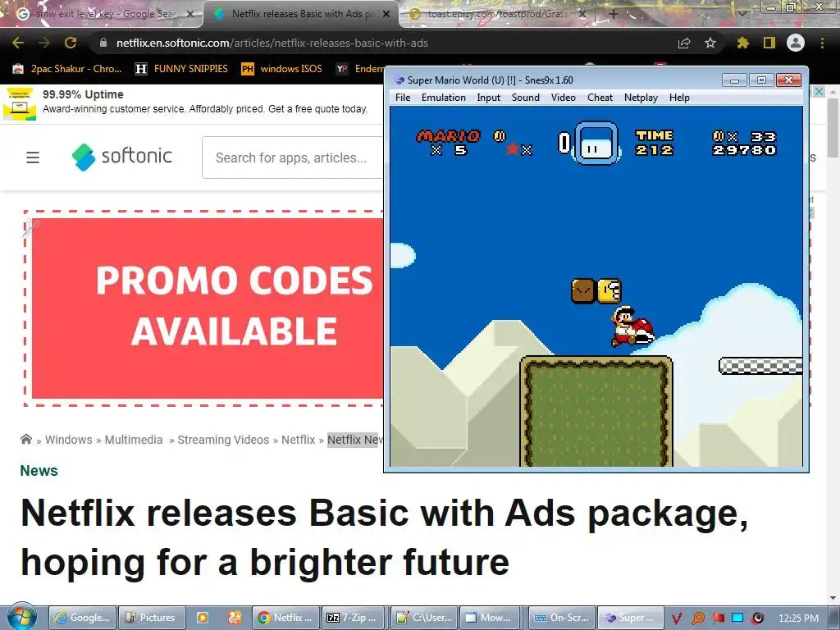Open Snes9x Cheat menu
The width and height of the screenshot is (840, 630).
click(600, 98)
